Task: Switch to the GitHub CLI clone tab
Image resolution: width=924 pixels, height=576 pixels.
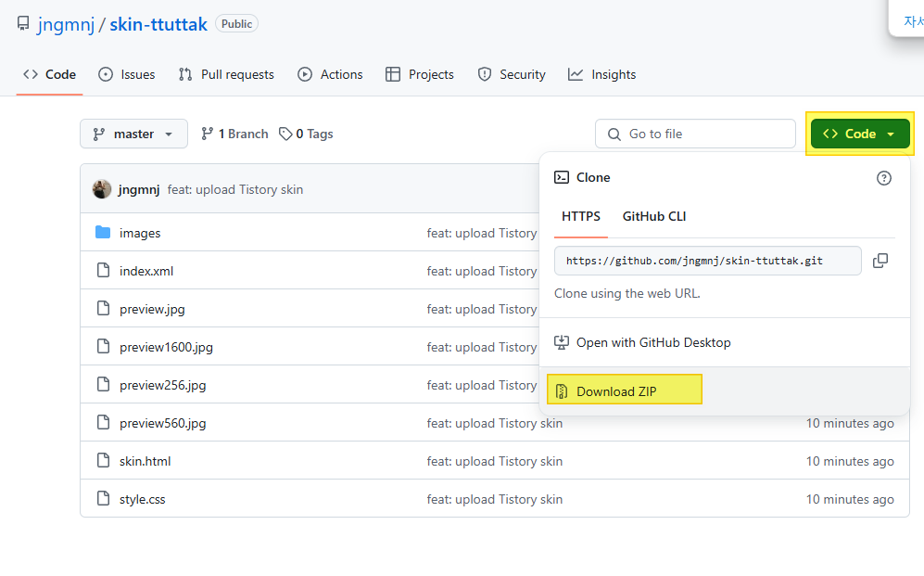Action: (x=654, y=216)
